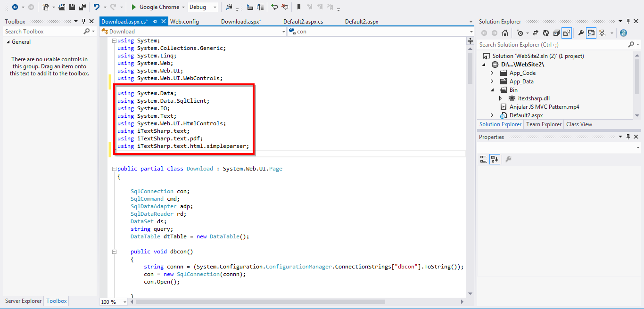
Task: Click the Refresh icon in Solution Explorer
Action: coord(546,33)
